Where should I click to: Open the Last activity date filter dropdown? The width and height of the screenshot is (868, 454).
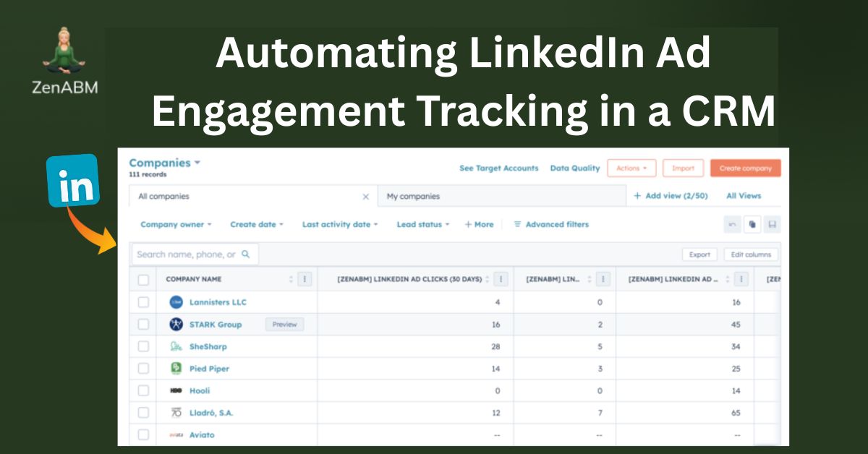pyautogui.click(x=340, y=225)
